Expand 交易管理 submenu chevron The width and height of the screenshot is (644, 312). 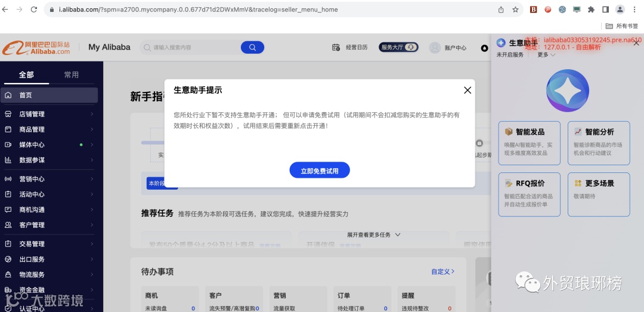(x=92, y=244)
